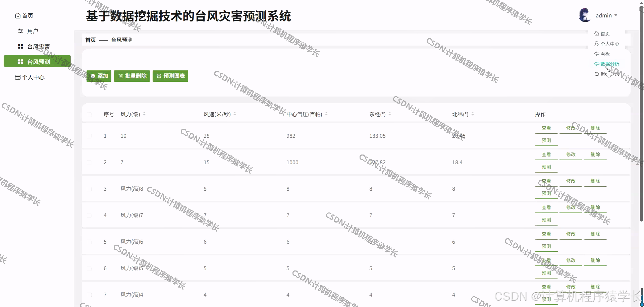Click the card icon next to 个人中心 in sidebar

[x=18, y=77]
